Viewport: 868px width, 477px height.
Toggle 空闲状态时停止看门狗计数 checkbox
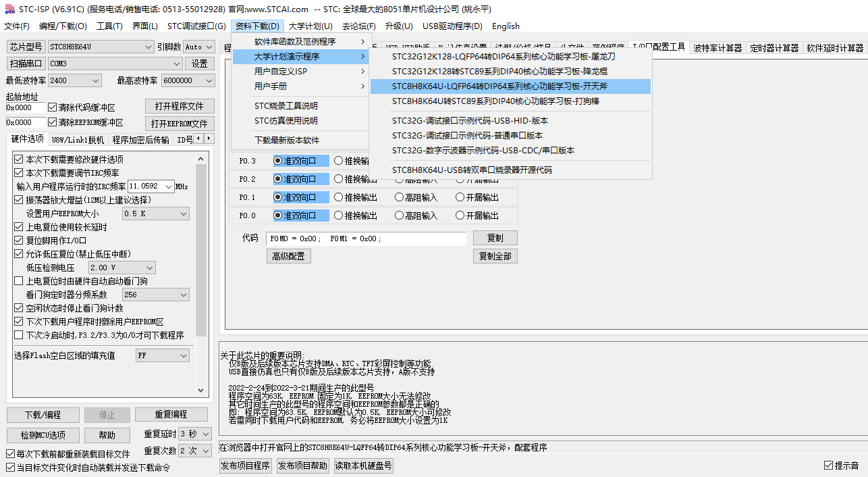click(19, 308)
